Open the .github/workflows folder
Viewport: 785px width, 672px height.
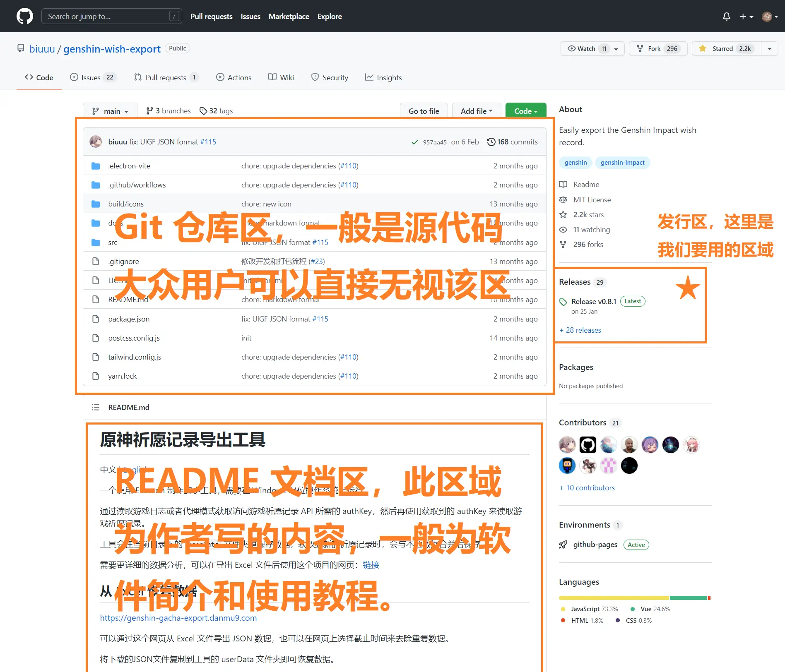point(137,185)
